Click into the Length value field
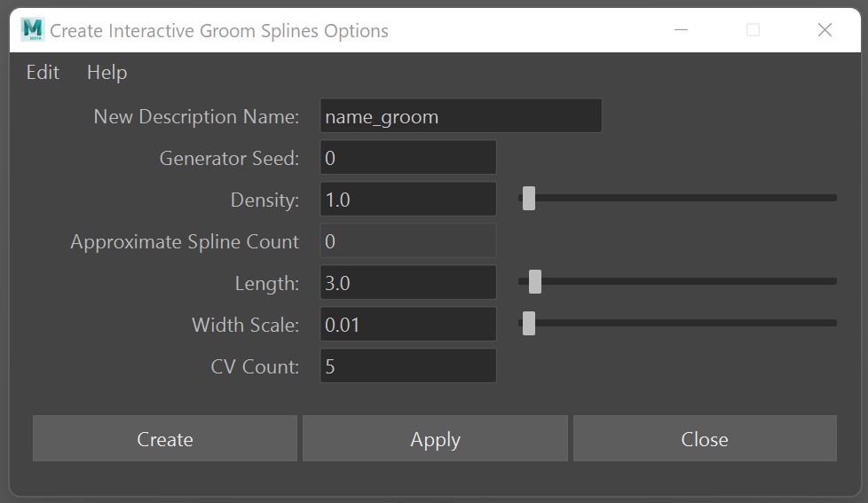Viewport: 868px width, 503px height. pos(407,283)
